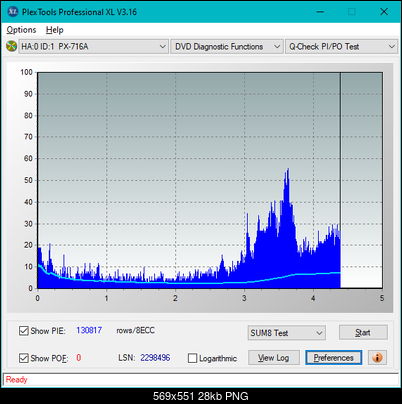402x404 pixels.
Task: Expand the SUM8 Test dropdown
Action: point(286,333)
